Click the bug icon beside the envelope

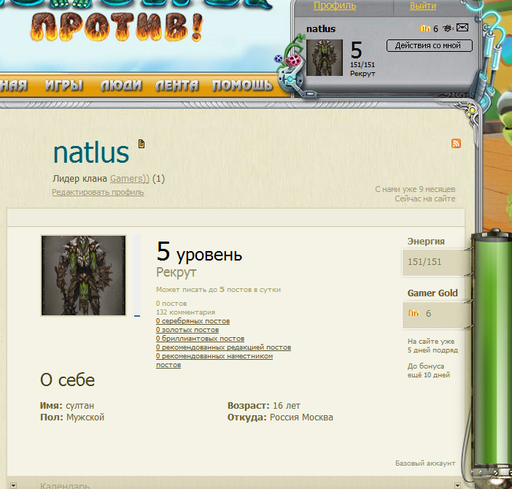click(447, 28)
